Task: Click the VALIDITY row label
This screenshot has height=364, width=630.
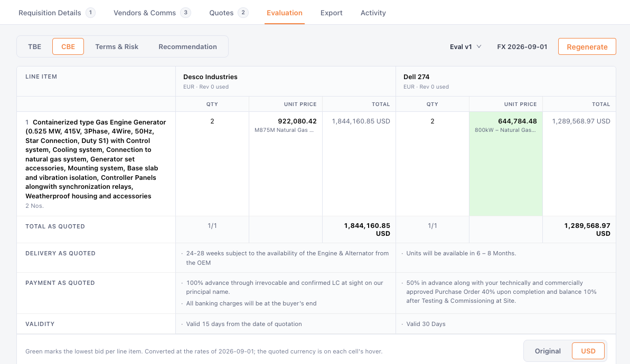Action: click(40, 324)
